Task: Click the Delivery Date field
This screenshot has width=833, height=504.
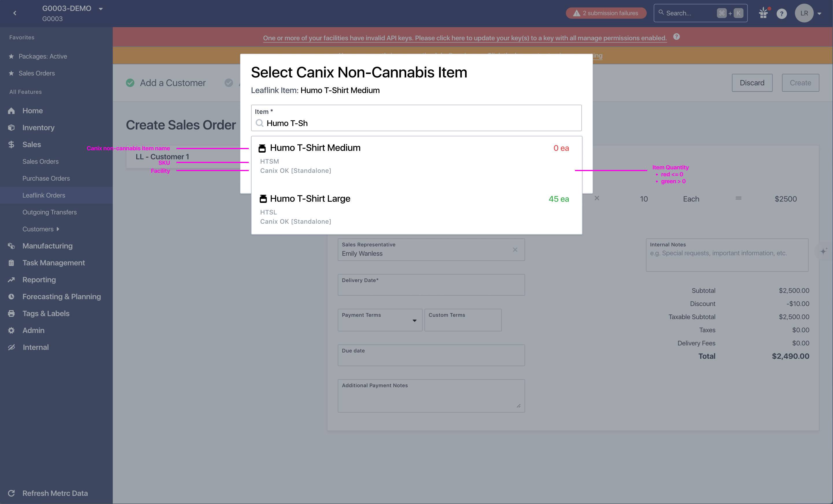Action: [431, 285]
